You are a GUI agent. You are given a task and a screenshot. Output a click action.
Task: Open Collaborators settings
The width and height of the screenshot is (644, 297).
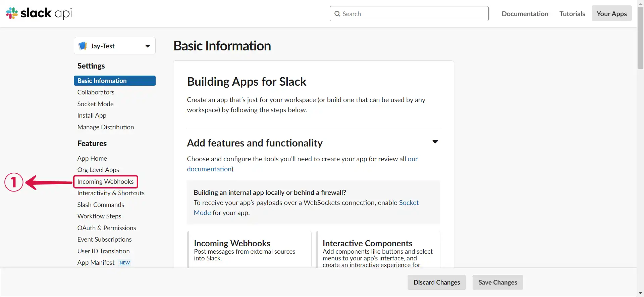96,92
